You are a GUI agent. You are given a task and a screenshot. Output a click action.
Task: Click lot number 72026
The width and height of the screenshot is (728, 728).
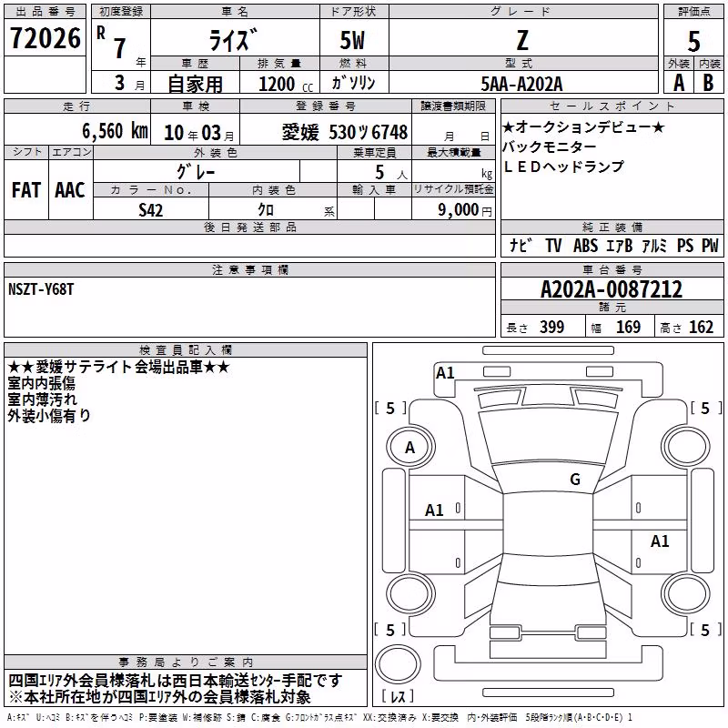coord(45,38)
